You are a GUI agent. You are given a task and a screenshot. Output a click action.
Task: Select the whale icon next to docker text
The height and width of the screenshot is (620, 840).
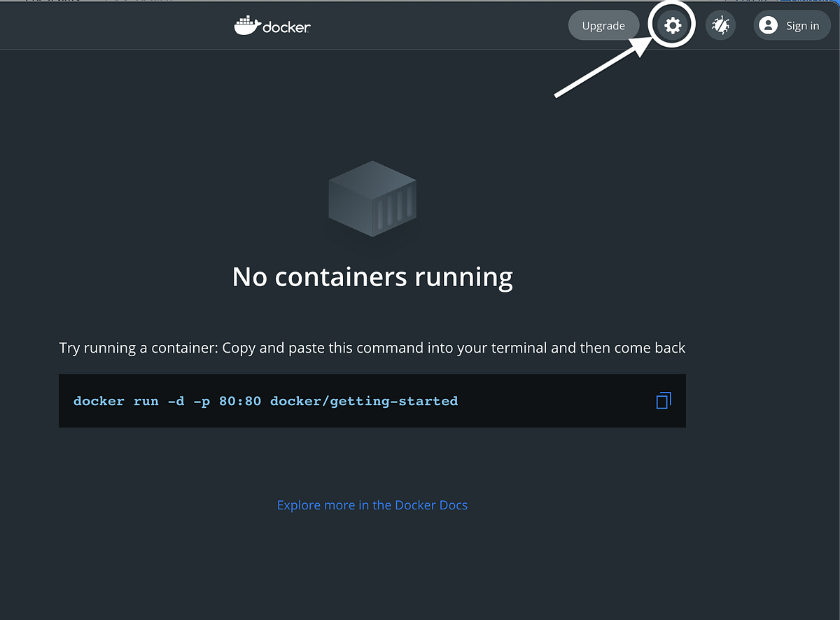(x=246, y=25)
